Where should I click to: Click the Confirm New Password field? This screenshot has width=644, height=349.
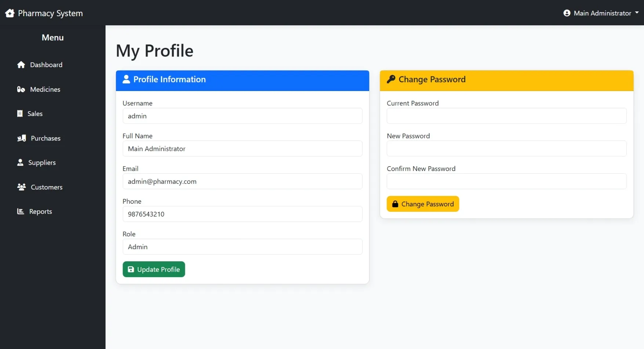point(506,181)
